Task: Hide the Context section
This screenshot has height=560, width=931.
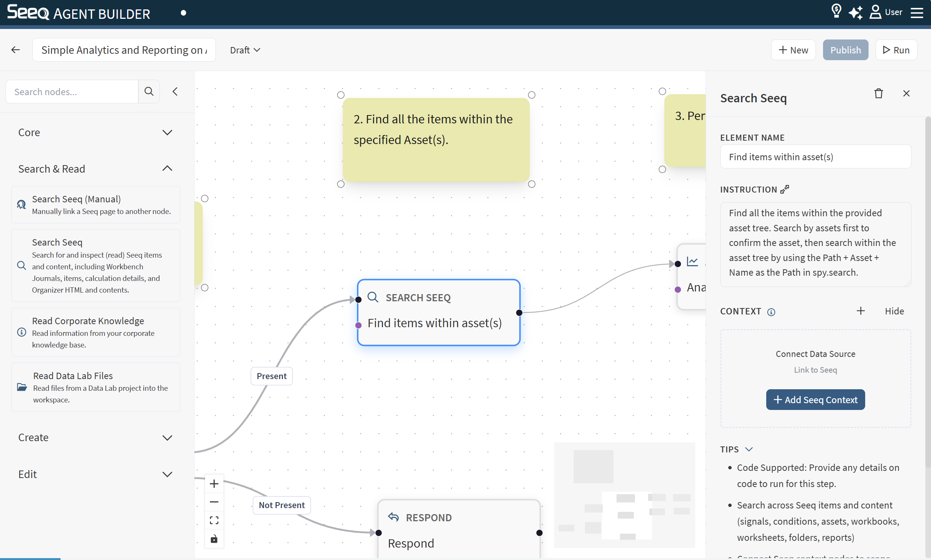Action: [894, 311]
